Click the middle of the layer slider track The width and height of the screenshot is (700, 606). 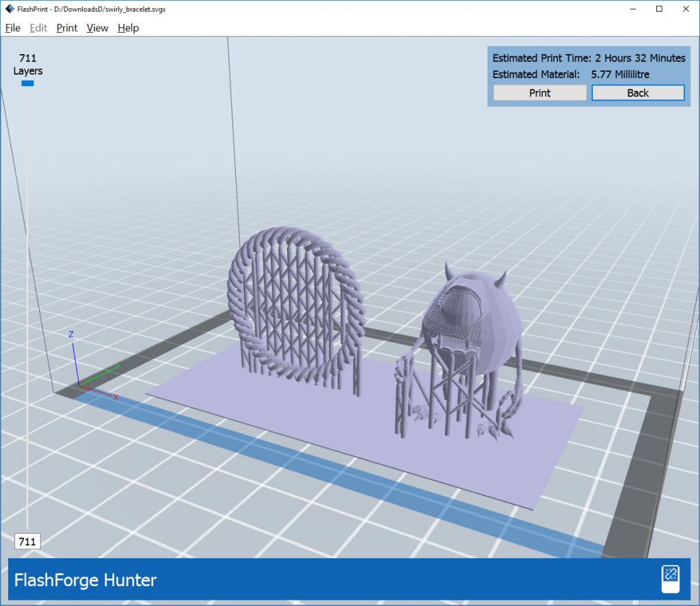tap(27, 308)
